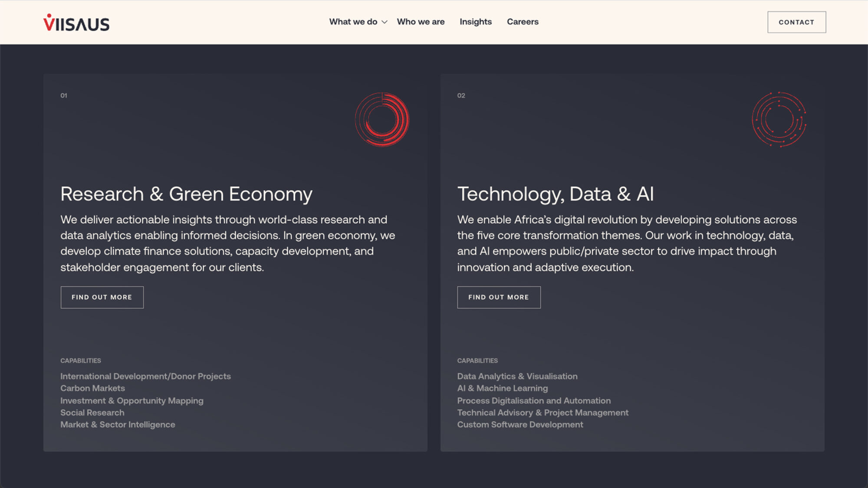
Task: Navigate to Careers
Action: (523, 22)
